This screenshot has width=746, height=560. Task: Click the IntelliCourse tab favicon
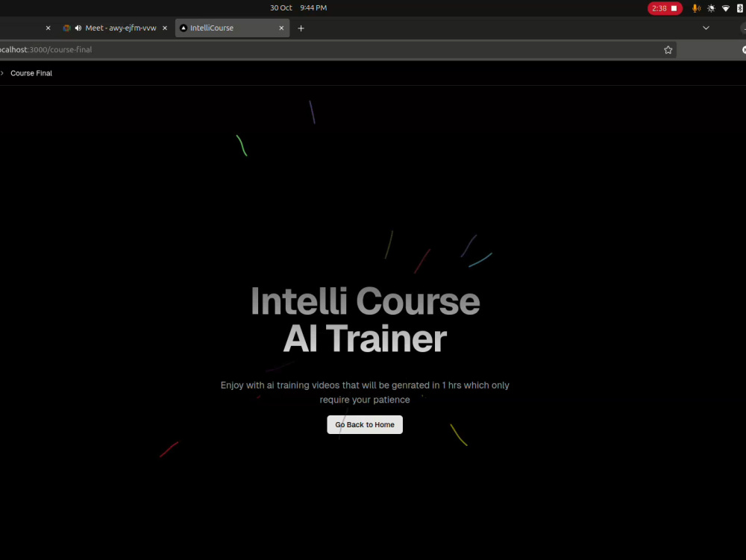click(184, 28)
